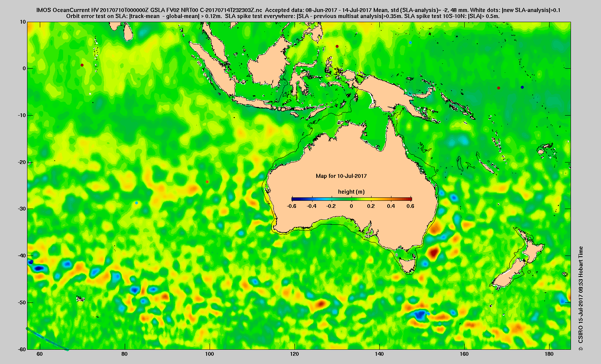Click the -0.4 colorbar tick label
The width and height of the screenshot is (601, 364).
(311, 206)
